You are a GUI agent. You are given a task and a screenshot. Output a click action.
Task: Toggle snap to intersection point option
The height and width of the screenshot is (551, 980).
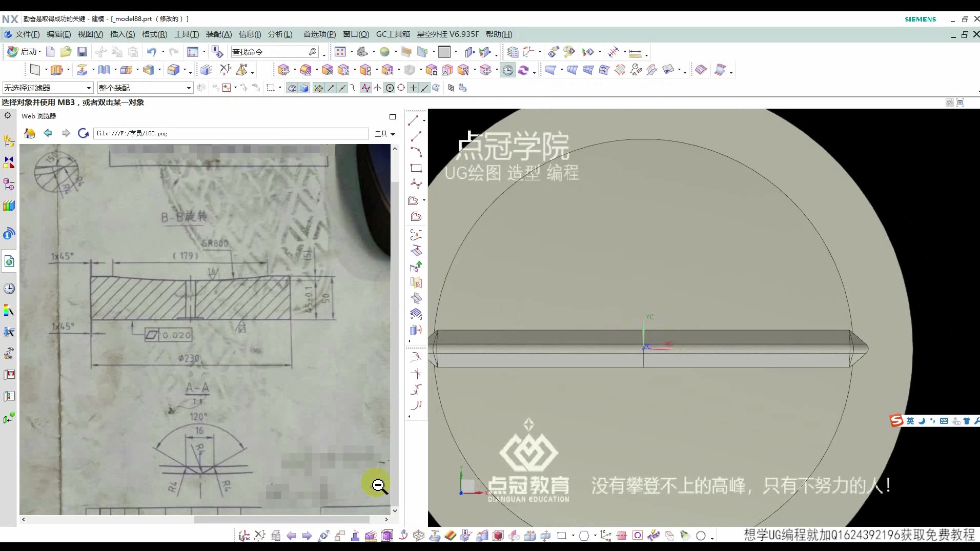coord(377,88)
